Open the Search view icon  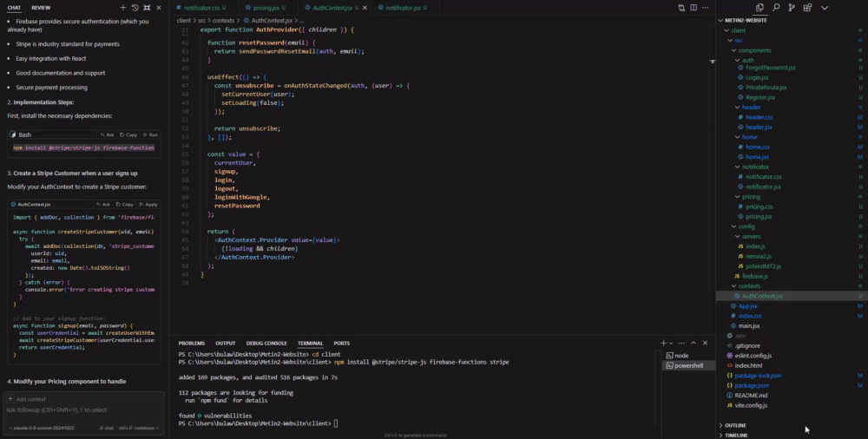pyautogui.click(x=775, y=8)
